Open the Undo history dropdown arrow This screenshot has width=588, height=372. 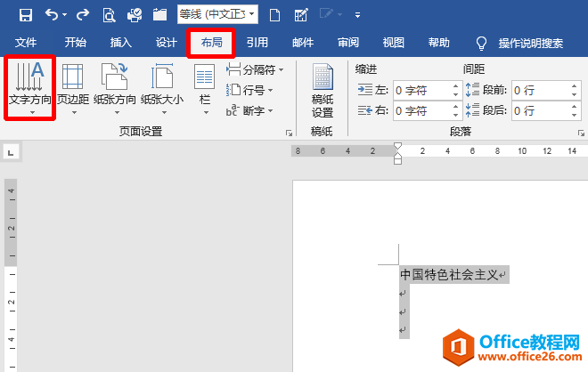point(64,15)
